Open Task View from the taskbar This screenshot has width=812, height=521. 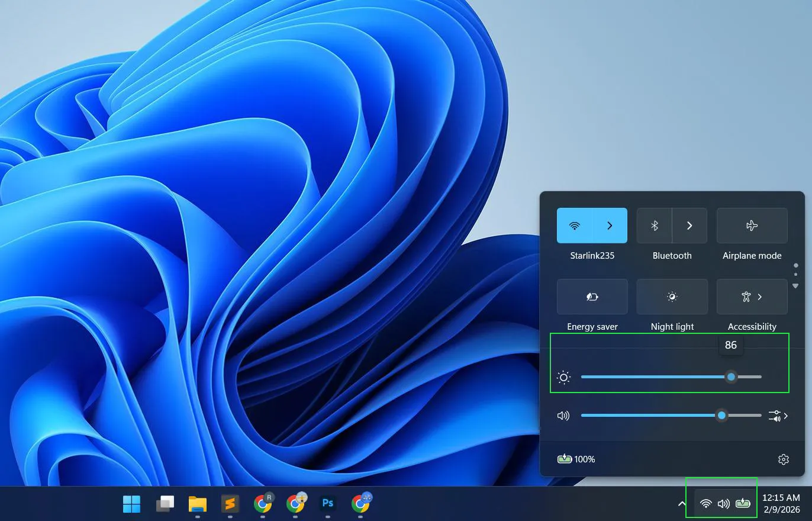tap(165, 504)
